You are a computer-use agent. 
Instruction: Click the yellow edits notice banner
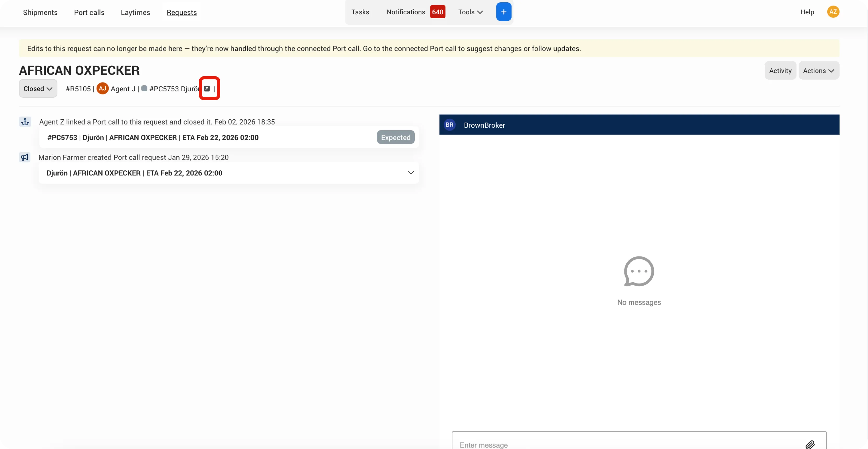click(429, 48)
